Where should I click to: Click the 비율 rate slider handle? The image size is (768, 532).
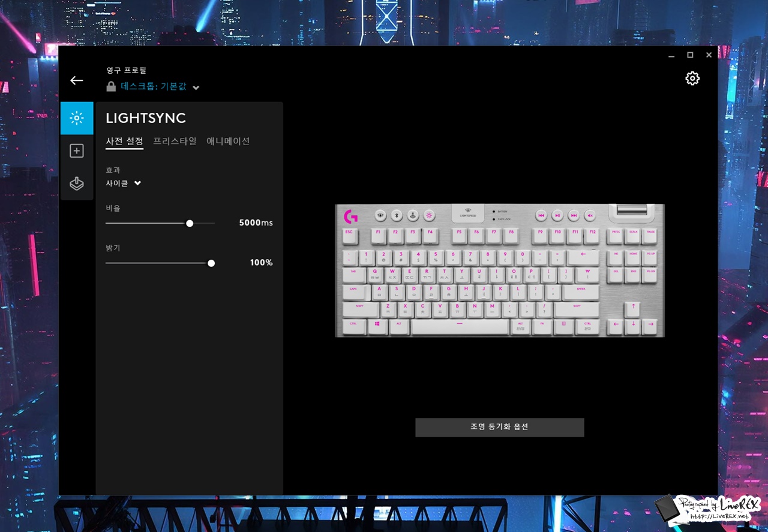[x=190, y=223]
